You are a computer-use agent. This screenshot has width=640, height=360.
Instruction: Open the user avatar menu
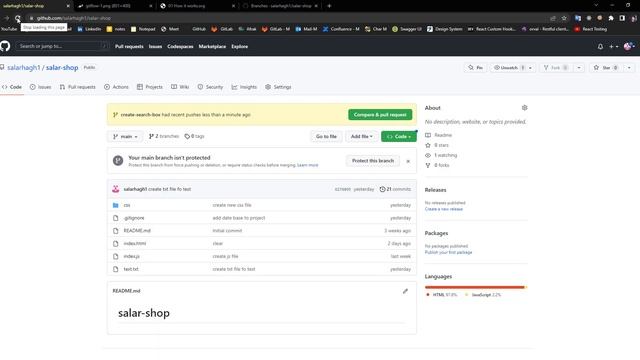point(629,47)
